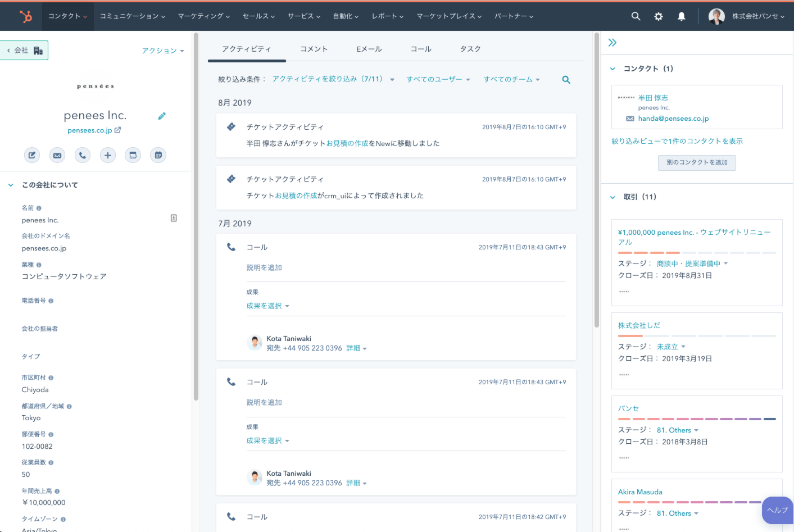Change stage 未成立 dropdown on 株式会社しだ deal
The image size is (794, 532).
click(671, 347)
